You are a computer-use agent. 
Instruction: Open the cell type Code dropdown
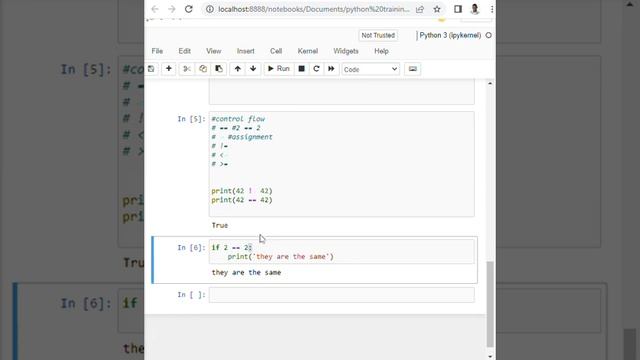pyautogui.click(x=371, y=69)
